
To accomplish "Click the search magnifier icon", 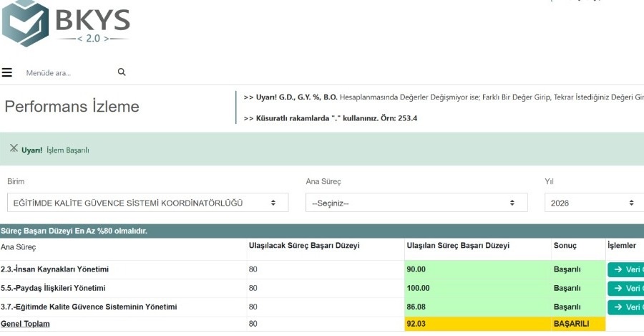I will coord(122,72).
